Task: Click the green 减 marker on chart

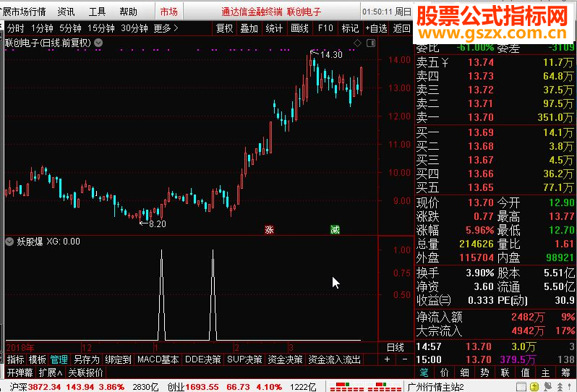Action: pos(335,230)
